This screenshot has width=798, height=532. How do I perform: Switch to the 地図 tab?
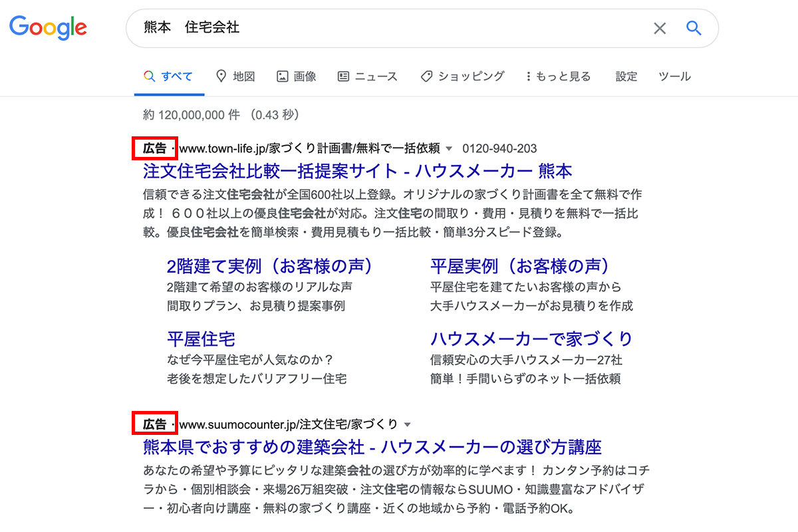(x=236, y=76)
